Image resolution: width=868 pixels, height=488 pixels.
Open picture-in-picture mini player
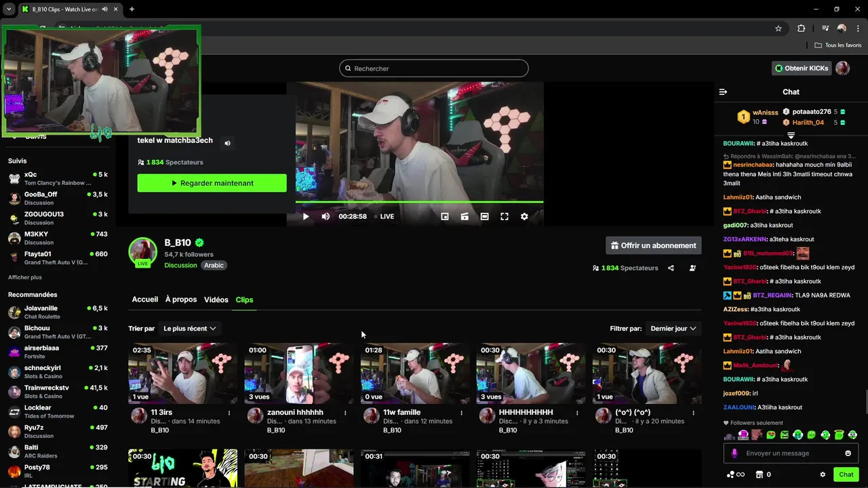point(445,217)
